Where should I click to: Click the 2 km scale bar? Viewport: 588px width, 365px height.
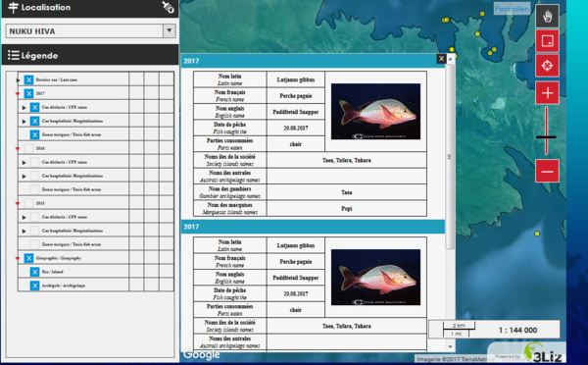pyautogui.click(x=459, y=326)
